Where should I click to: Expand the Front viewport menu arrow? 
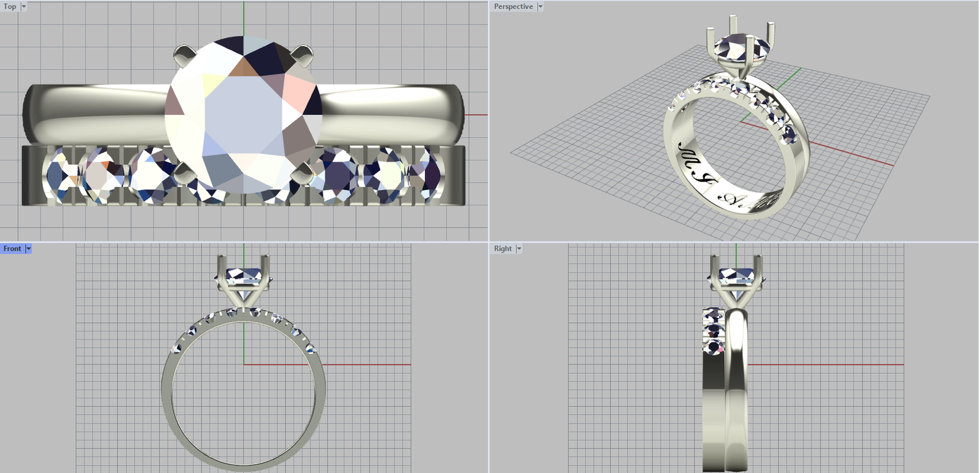28,249
